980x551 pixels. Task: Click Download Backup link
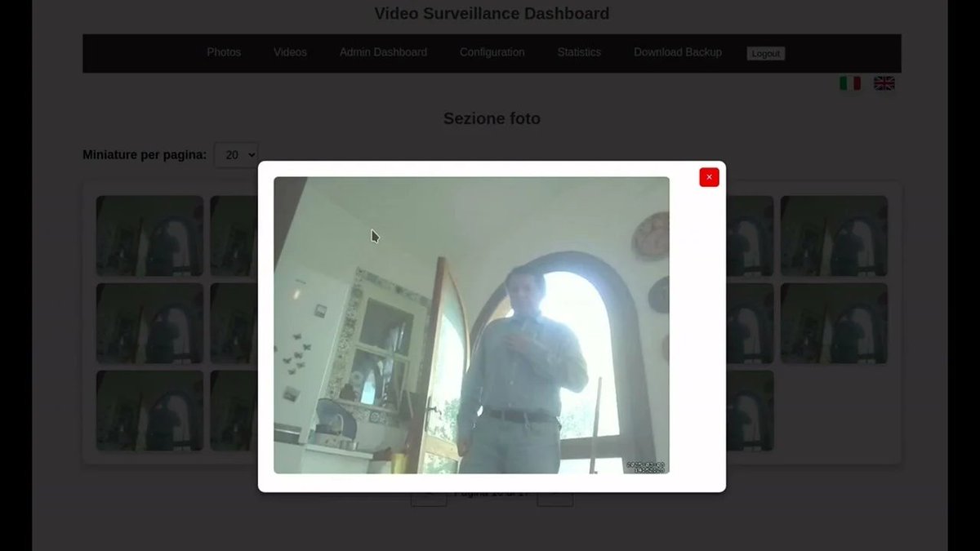coord(678,52)
